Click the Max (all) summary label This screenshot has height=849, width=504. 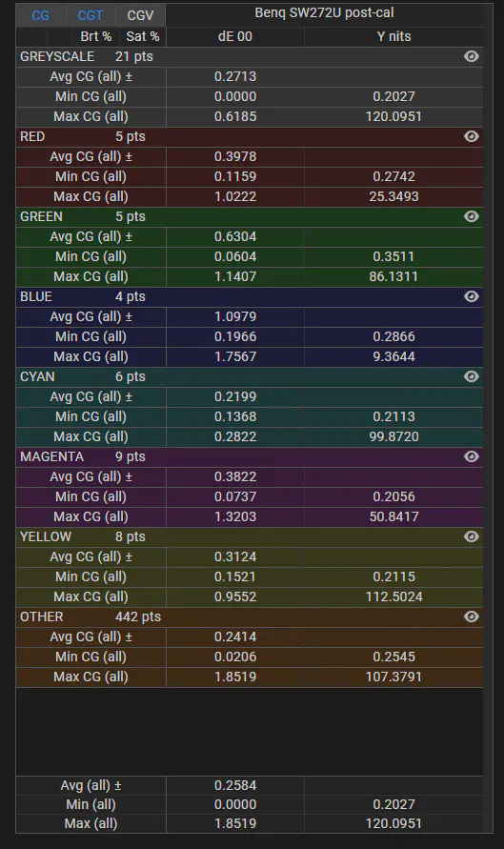(91, 823)
